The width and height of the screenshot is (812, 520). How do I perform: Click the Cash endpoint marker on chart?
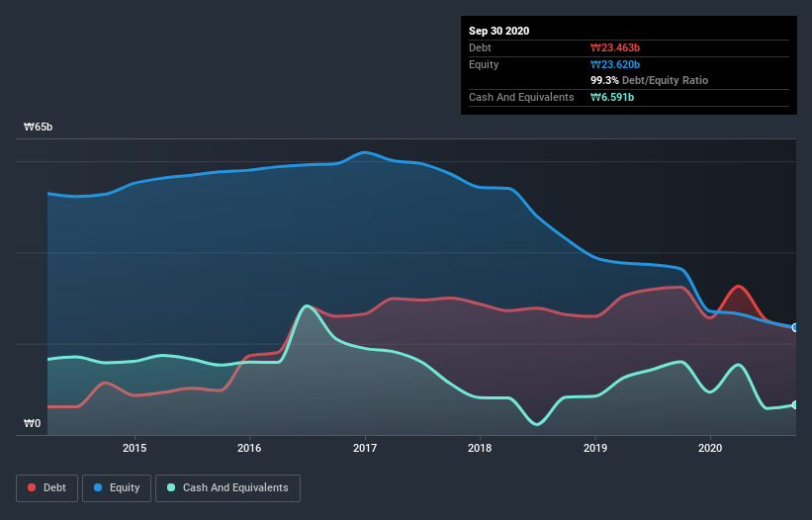coord(795,404)
